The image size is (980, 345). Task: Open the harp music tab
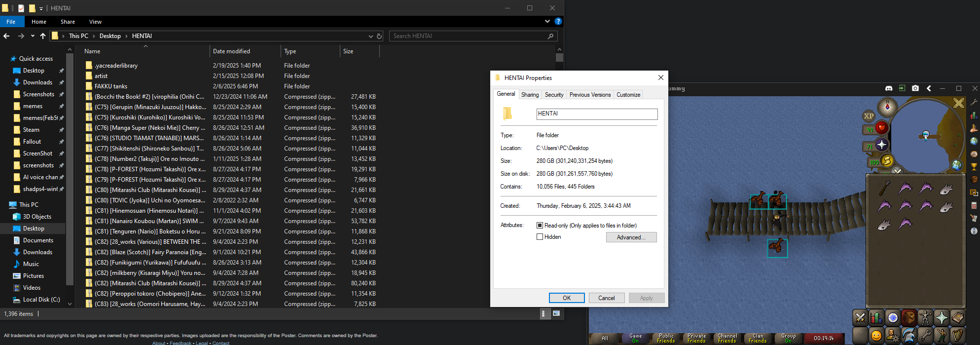pyautogui.click(x=958, y=336)
